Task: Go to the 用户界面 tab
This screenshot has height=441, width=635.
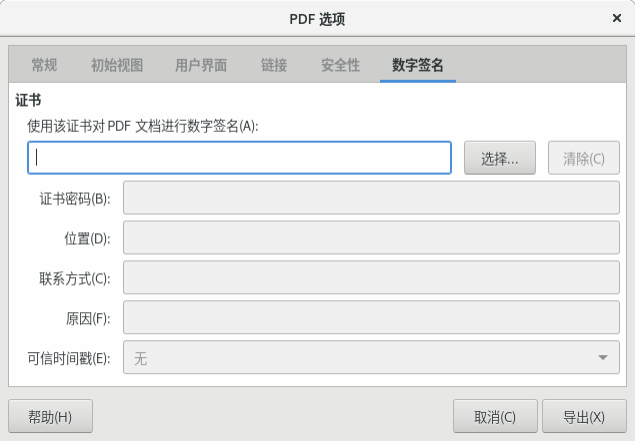Action: tap(201, 65)
